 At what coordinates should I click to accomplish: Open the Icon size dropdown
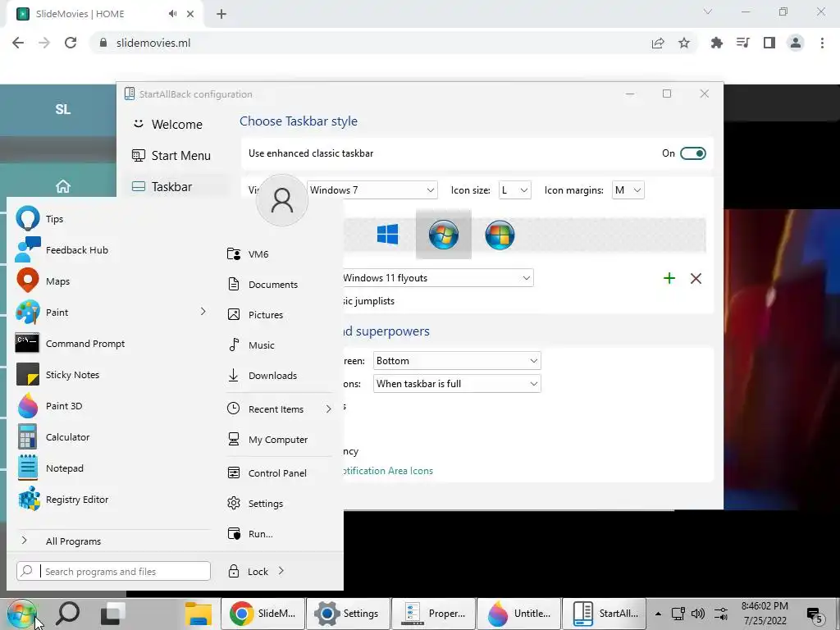click(x=514, y=190)
